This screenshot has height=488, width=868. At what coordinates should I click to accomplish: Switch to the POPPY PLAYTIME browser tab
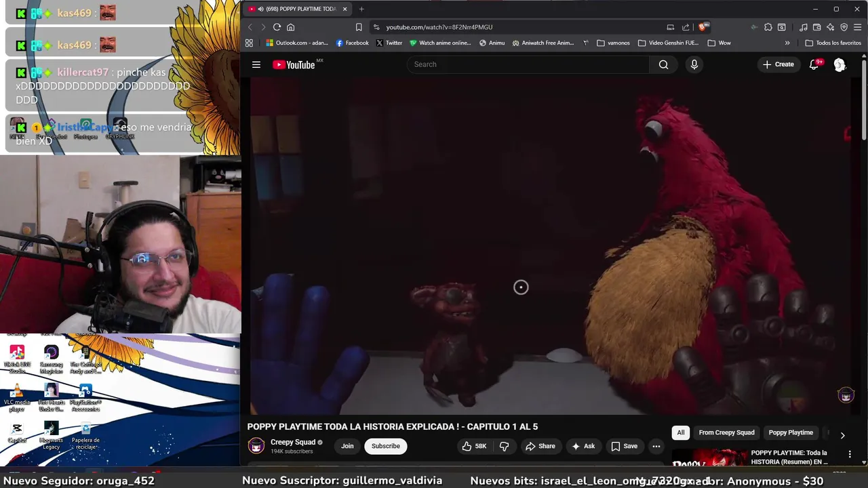298,9
